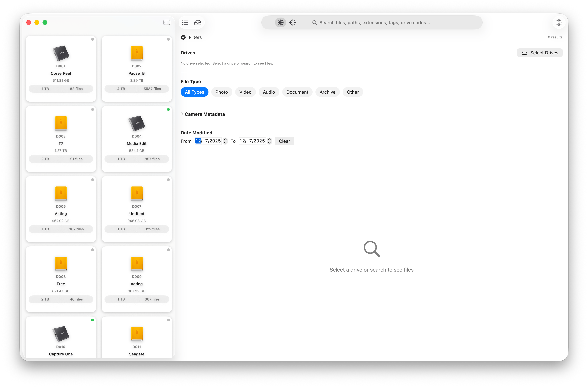This screenshot has width=588, height=387.
Task: Expand the Camera Metadata section
Action: point(182,114)
